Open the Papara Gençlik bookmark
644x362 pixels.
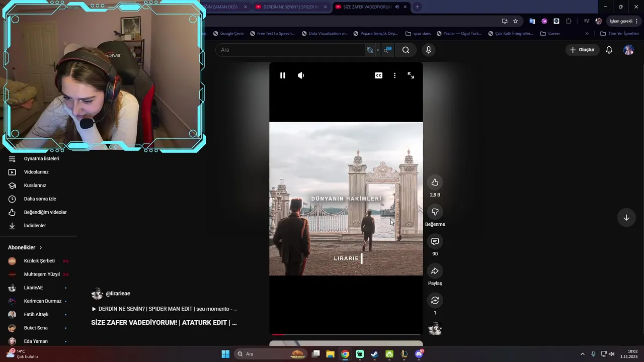click(375, 34)
